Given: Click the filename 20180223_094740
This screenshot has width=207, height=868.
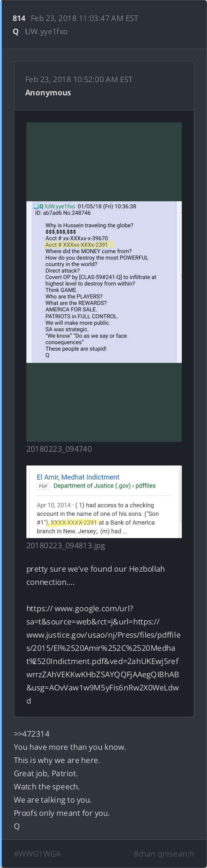Looking at the screenshot, I should tap(59, 449).
